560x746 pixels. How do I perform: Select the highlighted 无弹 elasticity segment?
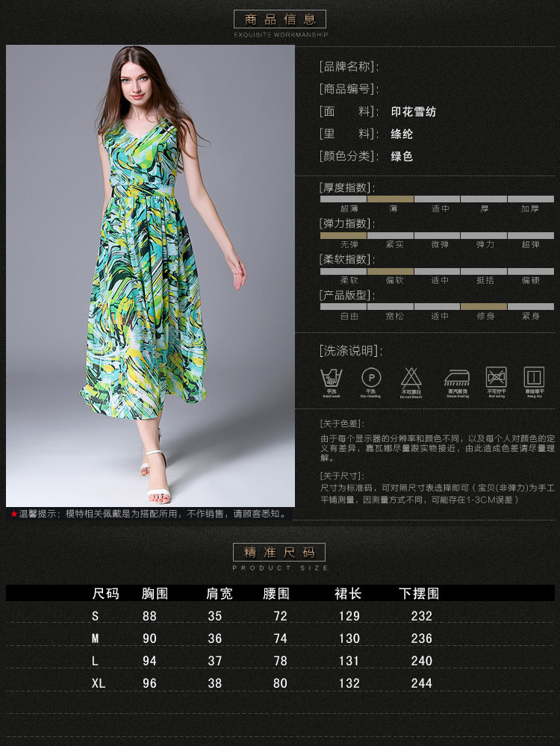(x=343, y=235)
